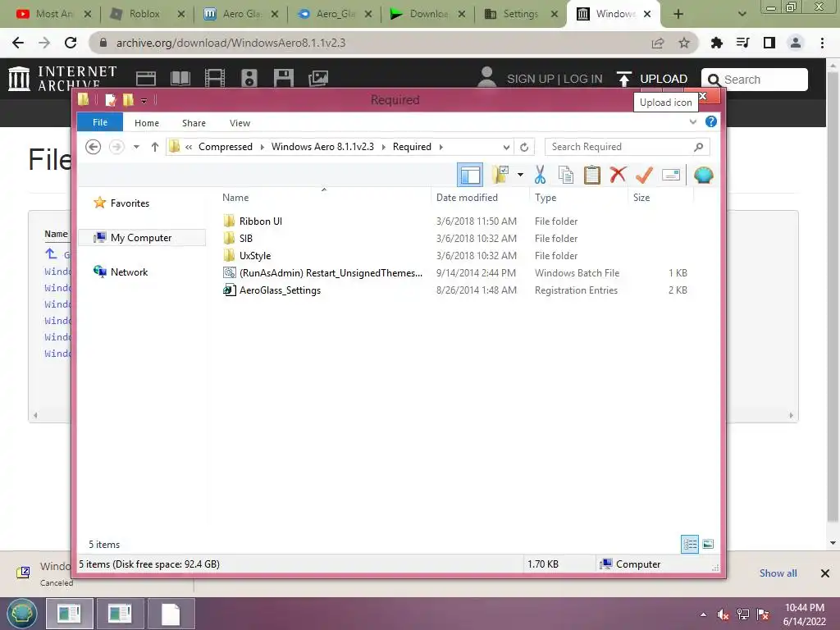The image size is (840, 630).
Task: Open the File ribbon tab
Action: [100, 122]
